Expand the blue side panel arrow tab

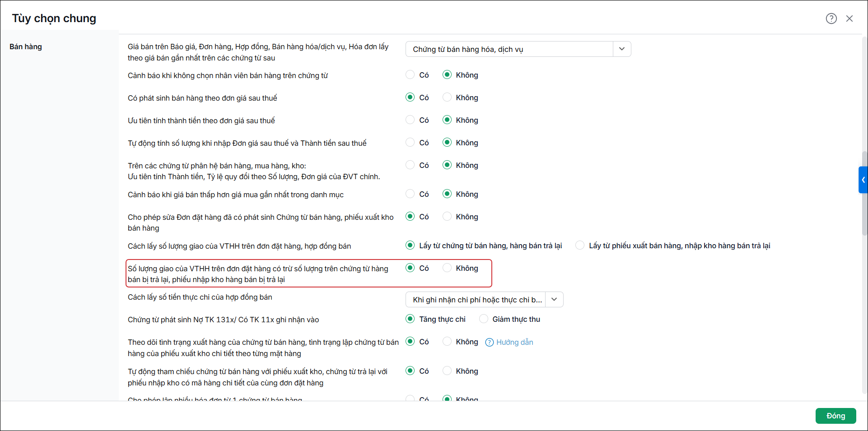point(863,180)
